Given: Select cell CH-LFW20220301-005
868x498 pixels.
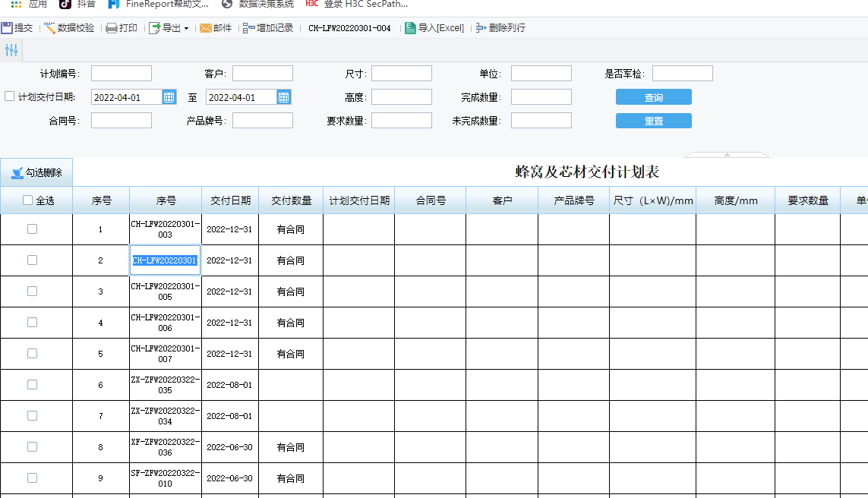Looking at the screenshot, I should [x=166, y=291].
